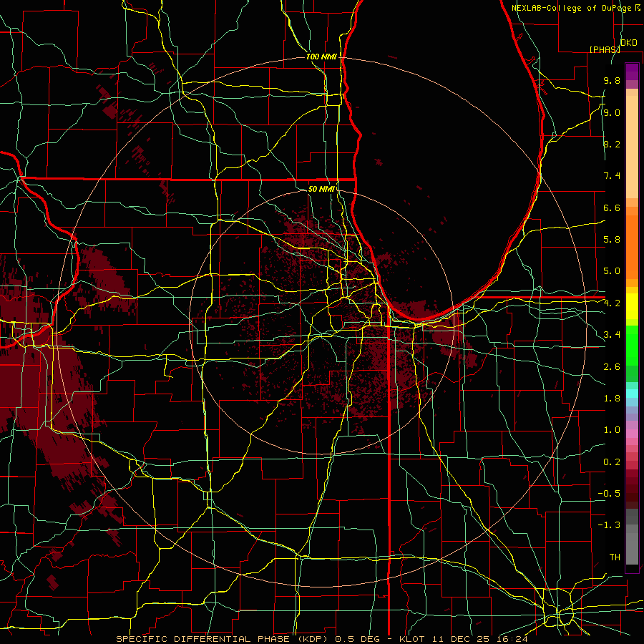Click the [PHAS] unit label
The image size is (644, 644).
click(605, 49)
